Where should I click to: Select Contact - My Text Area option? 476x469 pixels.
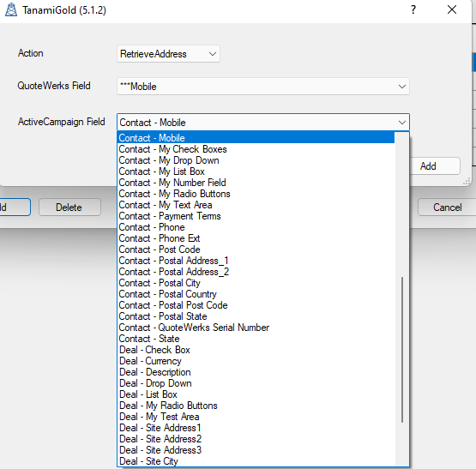(x=256, y=205)
